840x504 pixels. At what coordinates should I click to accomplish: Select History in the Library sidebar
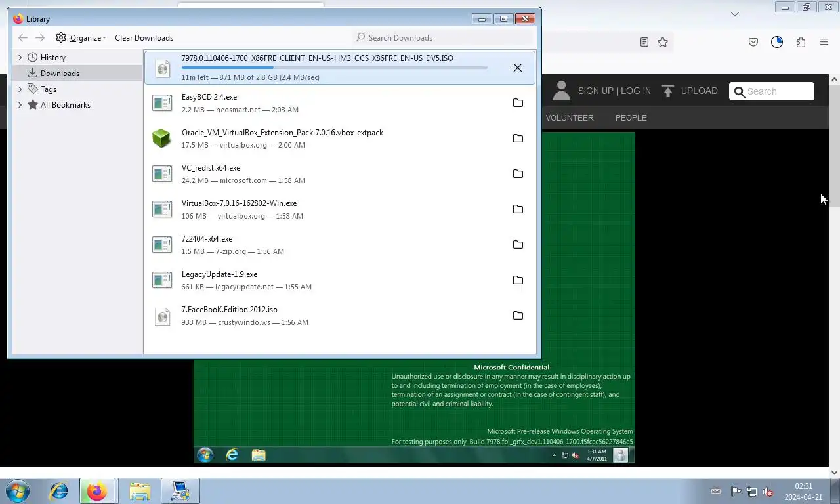tap(52, 58)
